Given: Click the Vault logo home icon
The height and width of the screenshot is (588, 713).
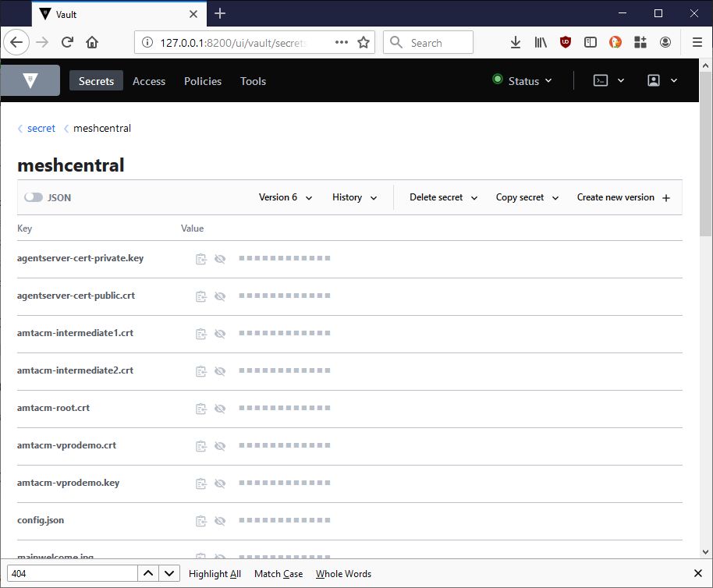Looking at the screenshot, I should coord(30,80).
